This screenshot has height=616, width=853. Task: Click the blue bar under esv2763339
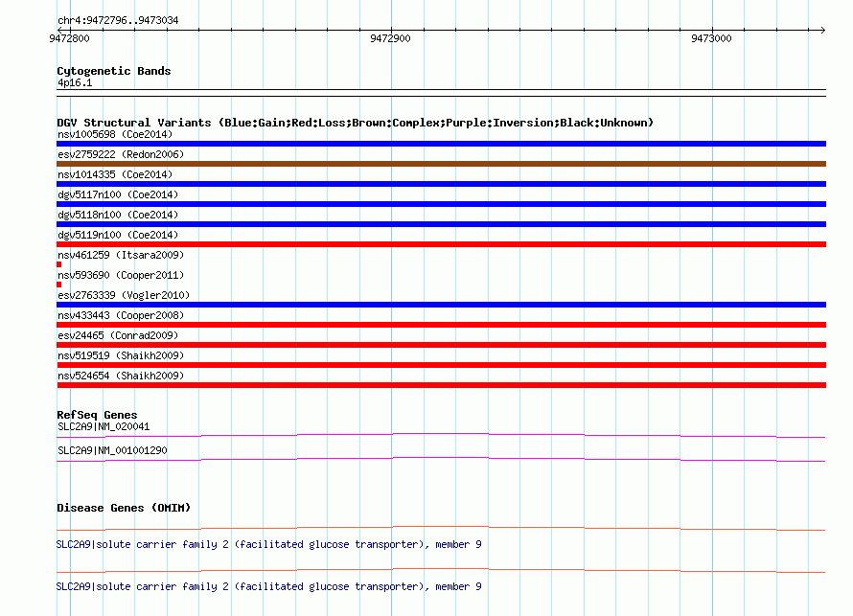[441, 305]
